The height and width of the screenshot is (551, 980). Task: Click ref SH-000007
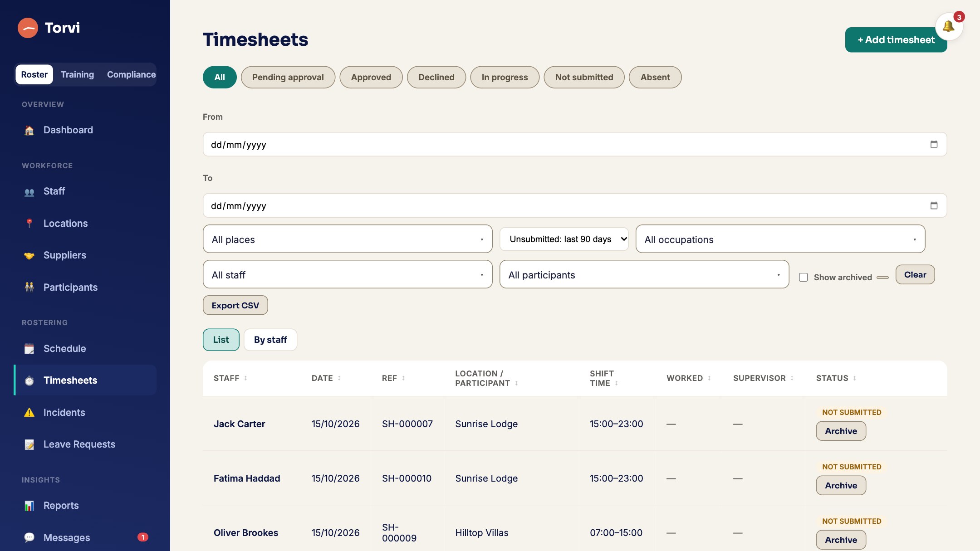407,424
